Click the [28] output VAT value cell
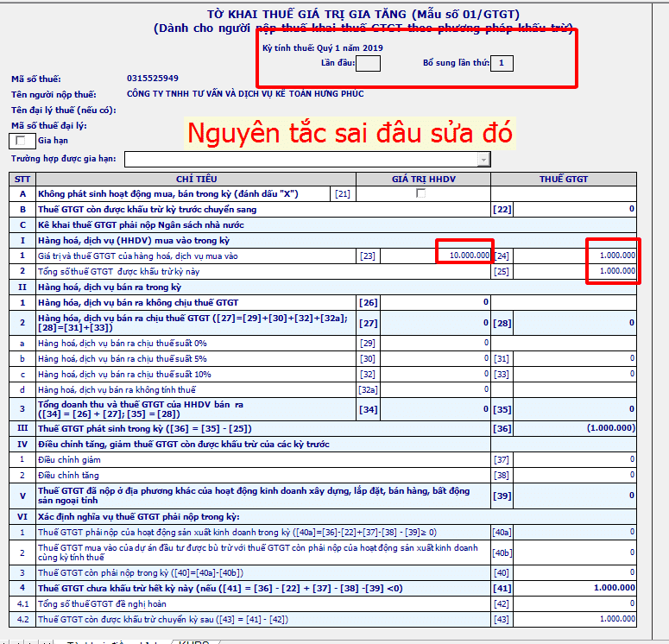This screenshot has width=669, height=644. 574,323
